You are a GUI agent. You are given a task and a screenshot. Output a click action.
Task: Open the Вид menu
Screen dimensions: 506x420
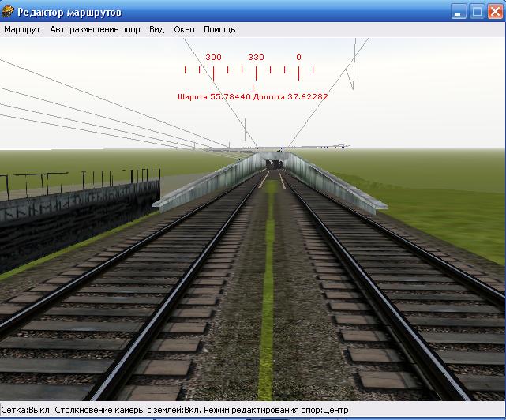156,29
